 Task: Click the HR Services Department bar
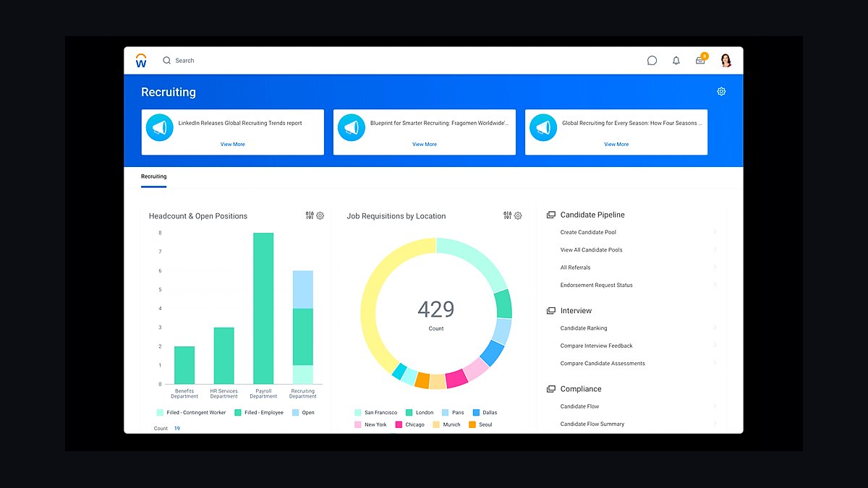[224, 356]
